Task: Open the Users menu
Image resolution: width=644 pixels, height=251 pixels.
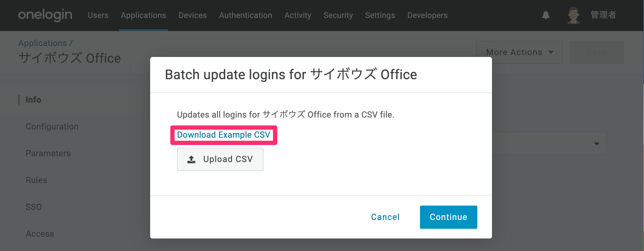Action: [x=98, y=15]
